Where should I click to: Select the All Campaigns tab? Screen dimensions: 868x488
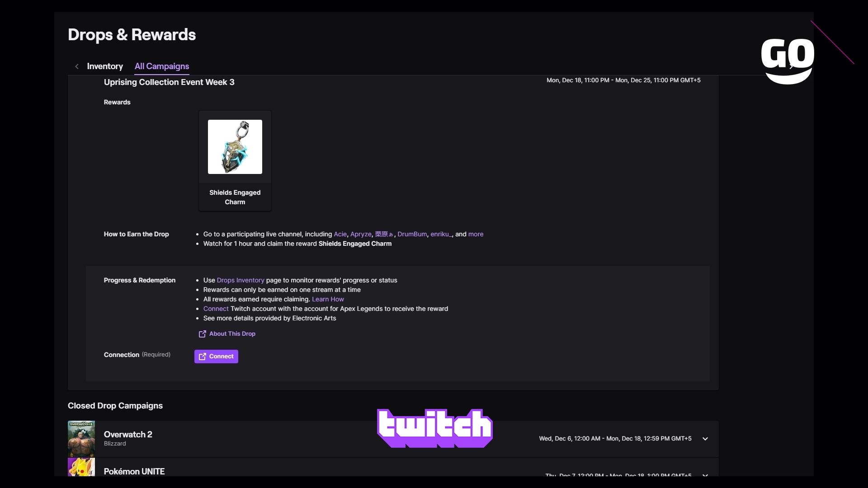(161, 66)
